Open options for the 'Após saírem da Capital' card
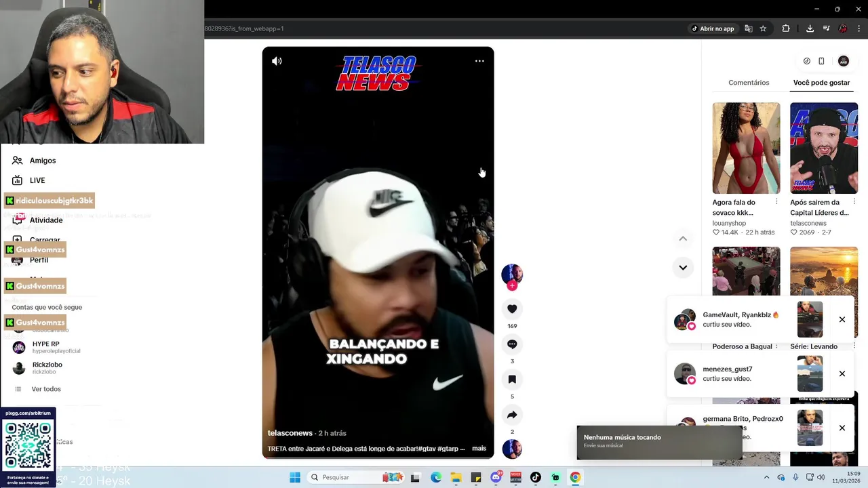 click(854, 202)
